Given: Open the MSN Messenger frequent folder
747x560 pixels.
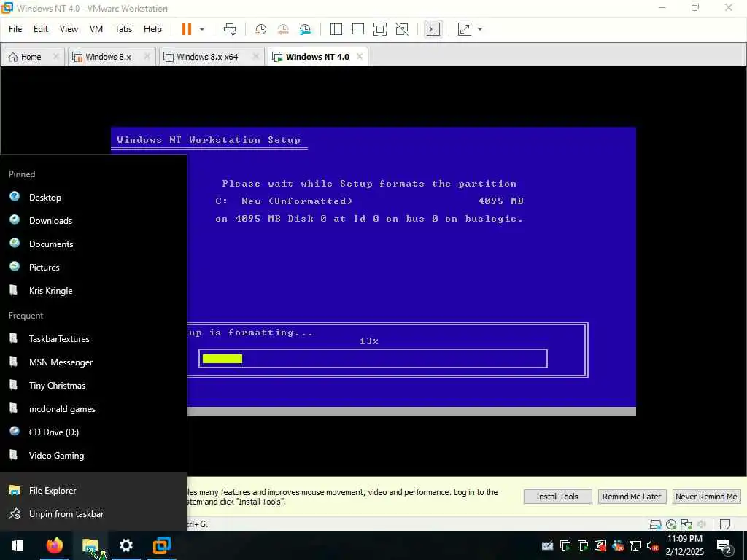Looking at the screenshot, I should pyautogui.click(x=93, y=362).
